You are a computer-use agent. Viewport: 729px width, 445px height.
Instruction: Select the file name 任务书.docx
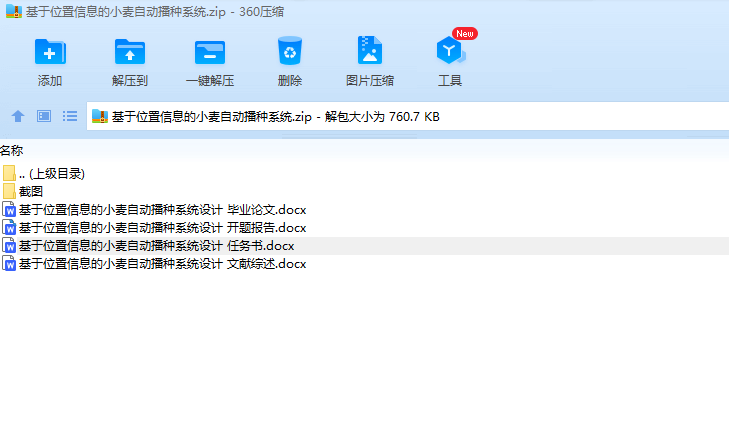[x=157, y=246]
